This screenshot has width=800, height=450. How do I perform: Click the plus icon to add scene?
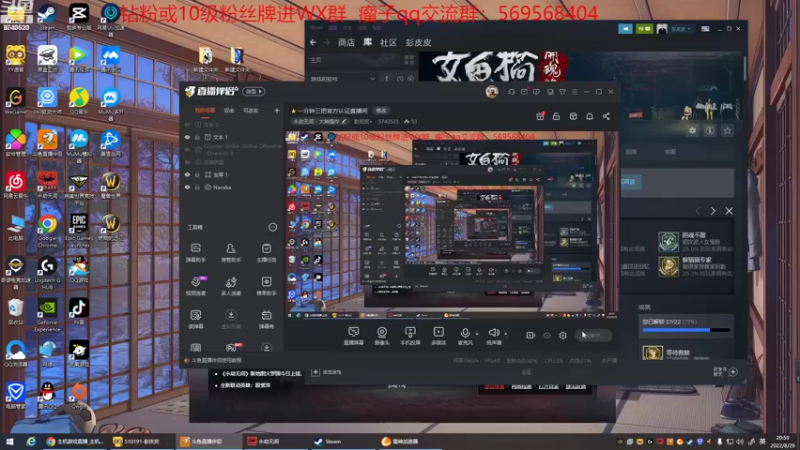[277, 110]
